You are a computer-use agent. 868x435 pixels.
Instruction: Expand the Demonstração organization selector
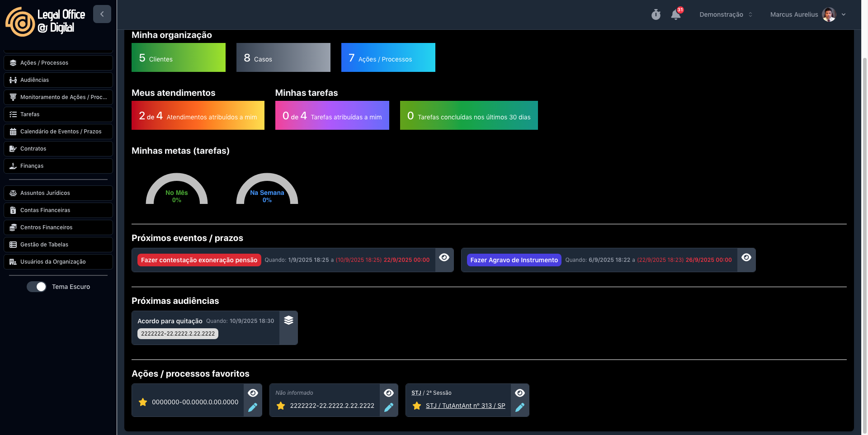pyautogui.click(x=726, y=14)
